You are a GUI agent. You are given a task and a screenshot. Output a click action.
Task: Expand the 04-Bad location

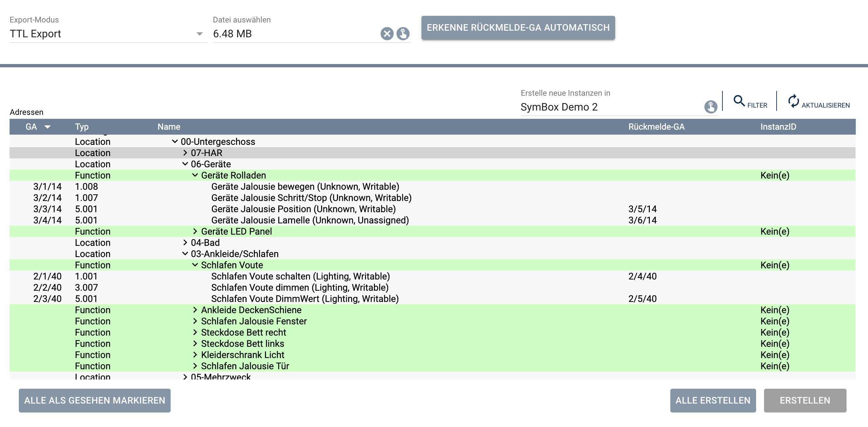coord(185,243)
